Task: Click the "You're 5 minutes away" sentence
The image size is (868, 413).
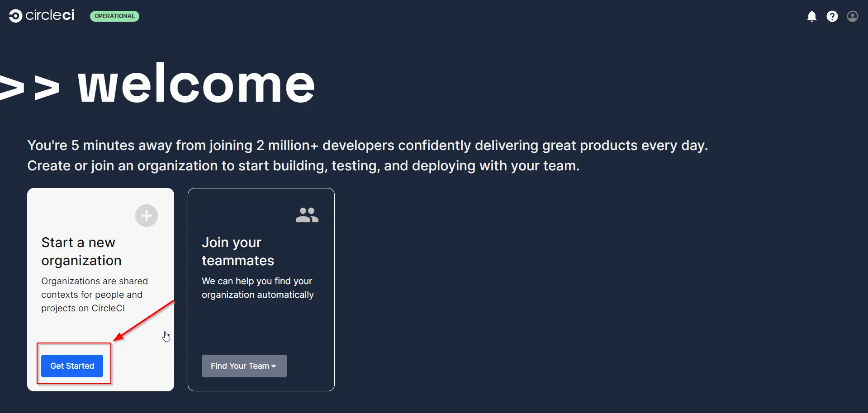Action: click(x=367, y=145)
